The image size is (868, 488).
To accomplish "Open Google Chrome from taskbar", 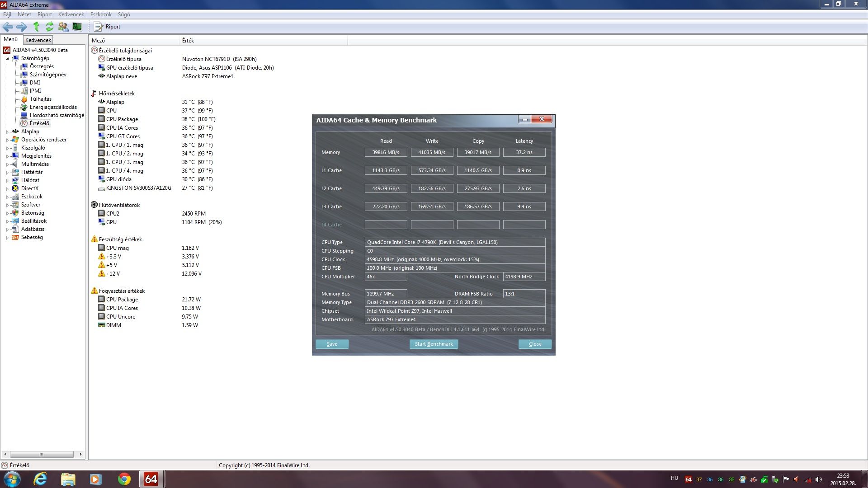I will coord(124,479).
